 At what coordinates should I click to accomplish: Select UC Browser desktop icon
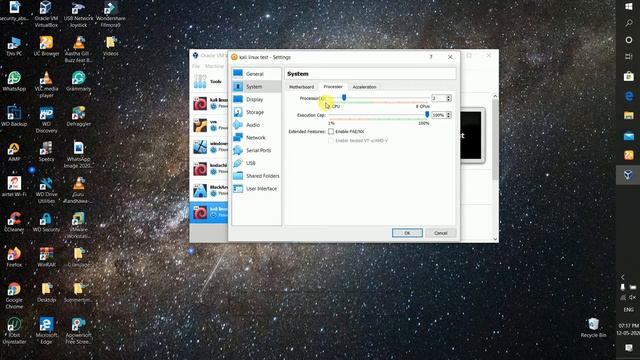coord(46,46)
